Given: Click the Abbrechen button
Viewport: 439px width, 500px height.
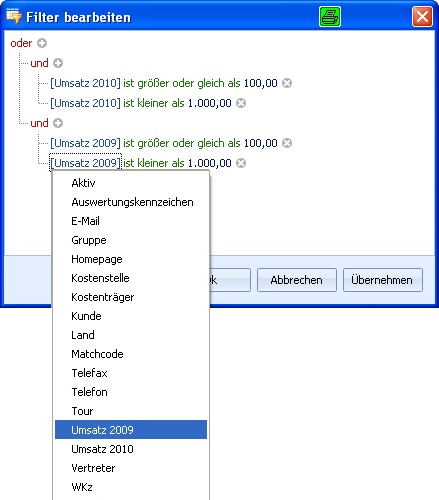Looking at the screenshot, I should point(297,280).
